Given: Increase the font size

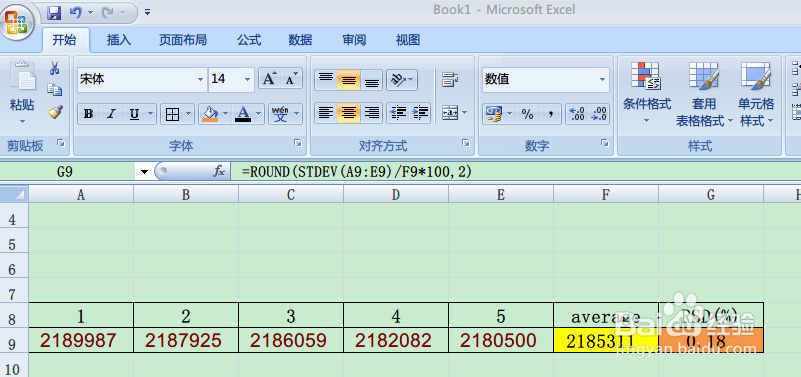Looking at the screenshot, I should [x=269, y=79].
